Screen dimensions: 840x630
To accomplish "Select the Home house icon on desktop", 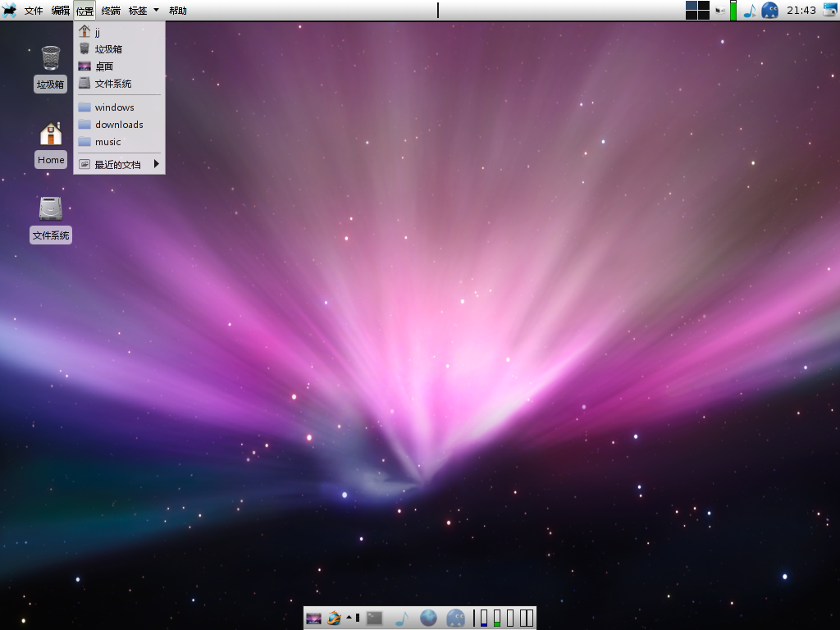I will (x=51, y=134).
